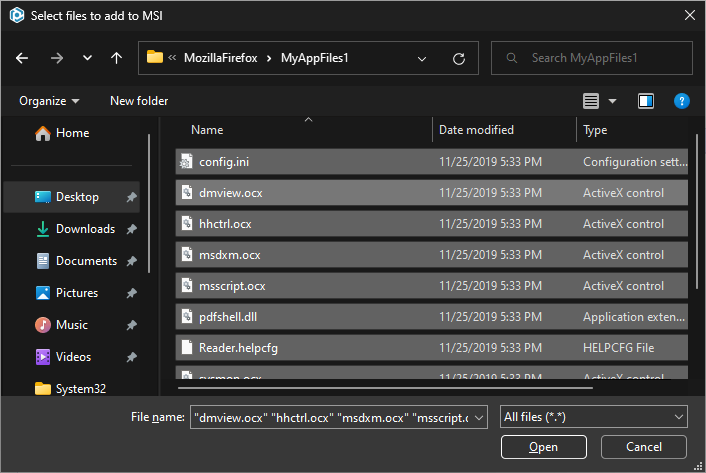This screenshot has height=473, width=706.
Task: Expand the address bar history dropdown
Action: (x=422, y=59)
